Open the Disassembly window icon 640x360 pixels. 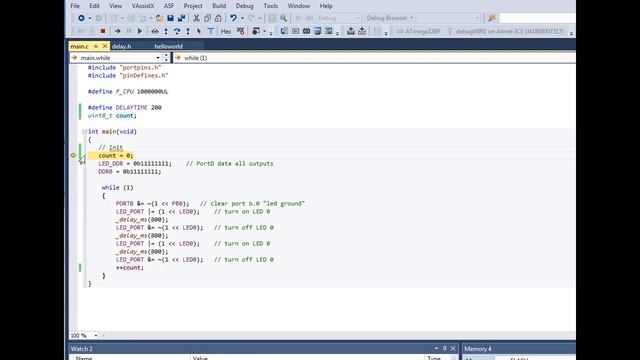(x=284, y=31)
